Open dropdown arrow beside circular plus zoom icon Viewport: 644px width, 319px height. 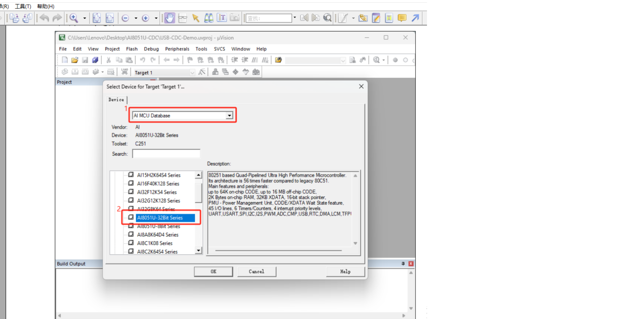pos(156,18)
